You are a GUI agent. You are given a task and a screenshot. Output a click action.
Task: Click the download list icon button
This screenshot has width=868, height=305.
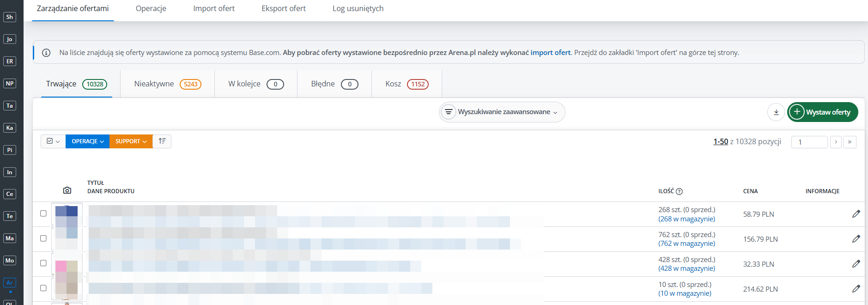pyautogui.click(x=776, y=112)
